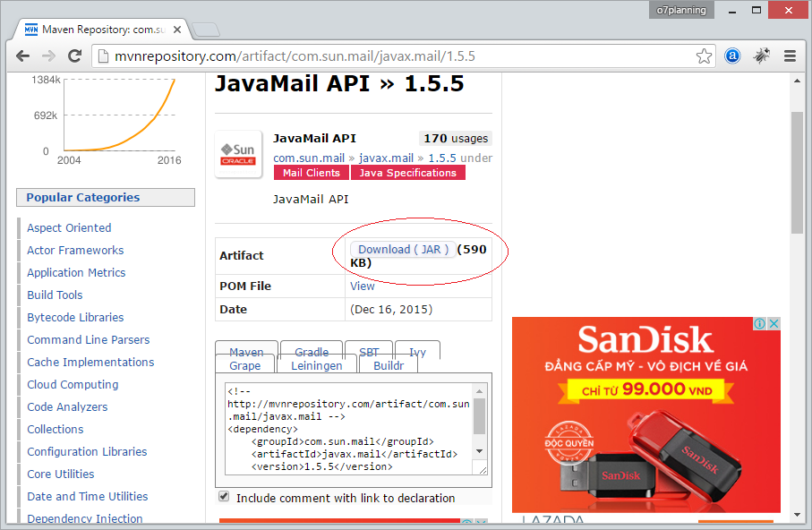This screenshot has height=530, width=812.
Task: Click the Download (JAR) button
Action: point(403,249)
